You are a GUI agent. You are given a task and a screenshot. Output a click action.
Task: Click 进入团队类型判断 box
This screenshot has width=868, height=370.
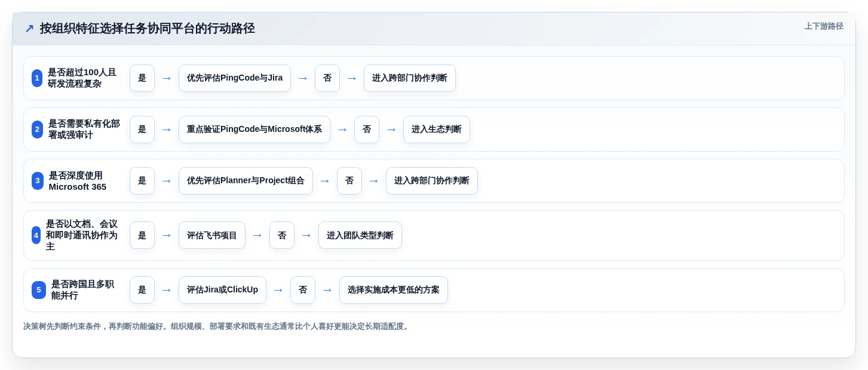point(360,235)
